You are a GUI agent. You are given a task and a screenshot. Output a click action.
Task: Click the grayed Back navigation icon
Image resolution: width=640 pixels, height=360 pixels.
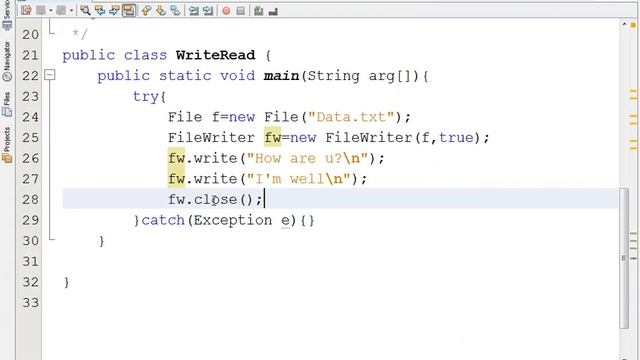pyautogui.click(x=41, y=11)
